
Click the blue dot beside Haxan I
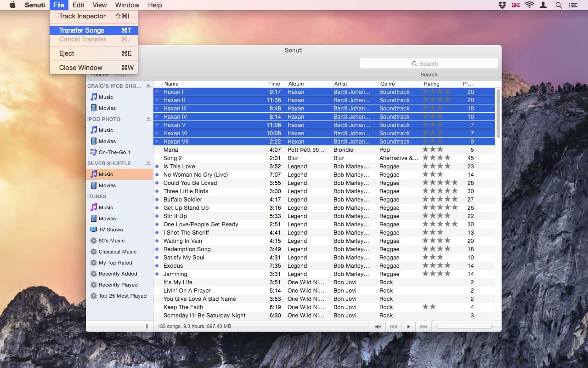[157, 92]
